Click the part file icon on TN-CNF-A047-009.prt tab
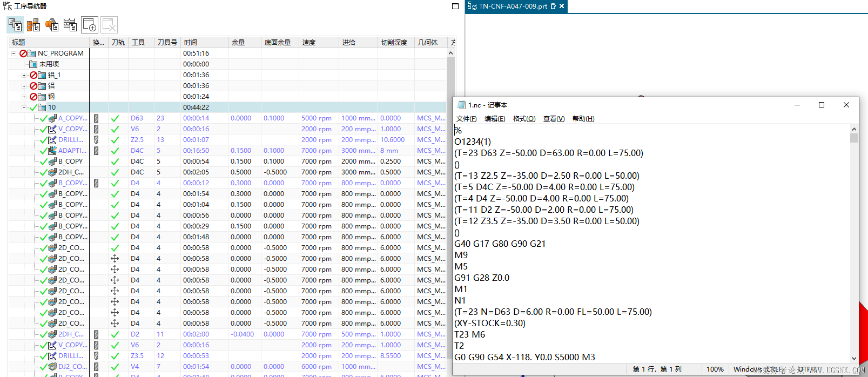 click(473, 6)
